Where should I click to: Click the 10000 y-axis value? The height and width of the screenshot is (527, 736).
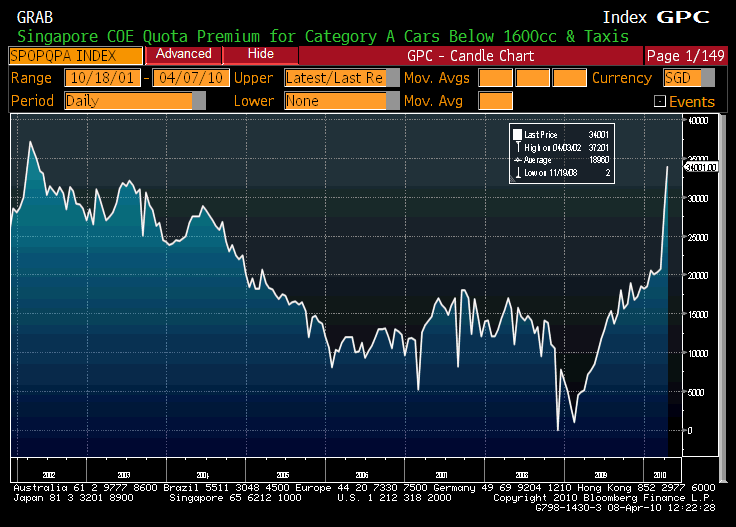698,353
